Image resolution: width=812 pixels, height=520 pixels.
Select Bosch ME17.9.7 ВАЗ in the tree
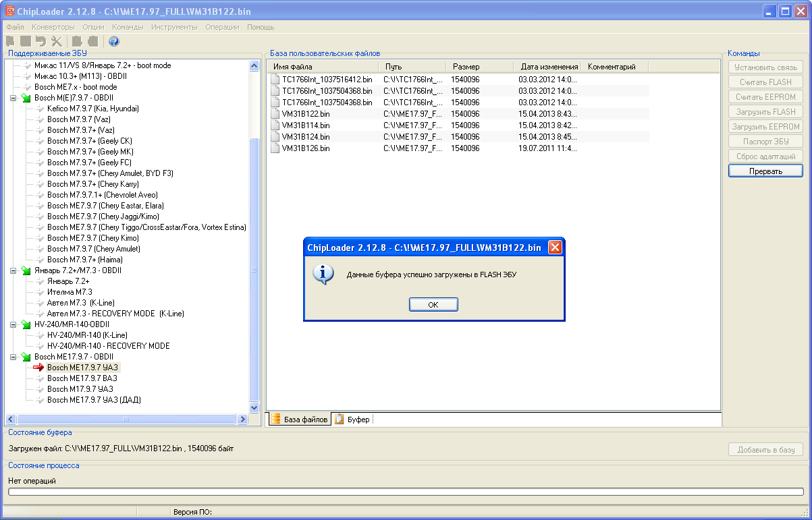pyautogui.click(x=82, y=378)
